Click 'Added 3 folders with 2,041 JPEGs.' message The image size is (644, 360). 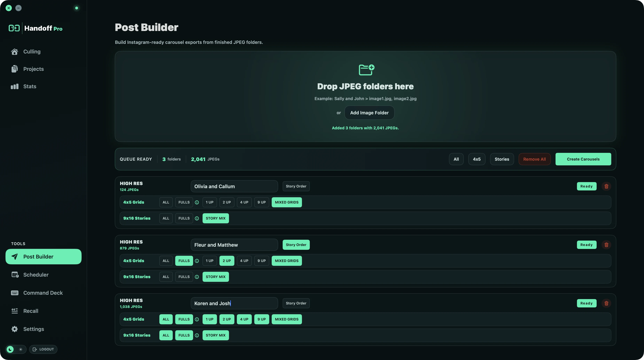(x=365, y=128)
